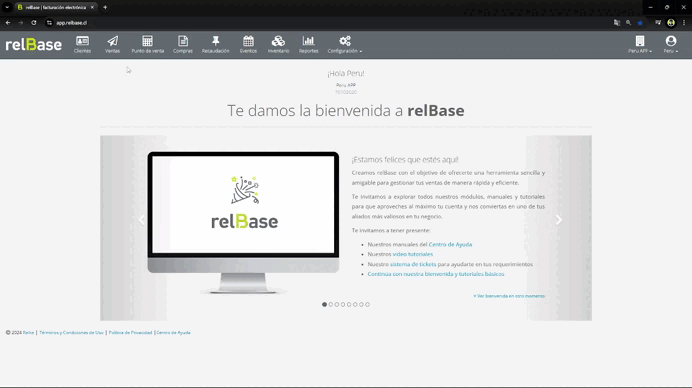Go to next carousel slide arrow
Image resolution: width=692 pixels, height=388 pixels.
click(x=559, y=220)
